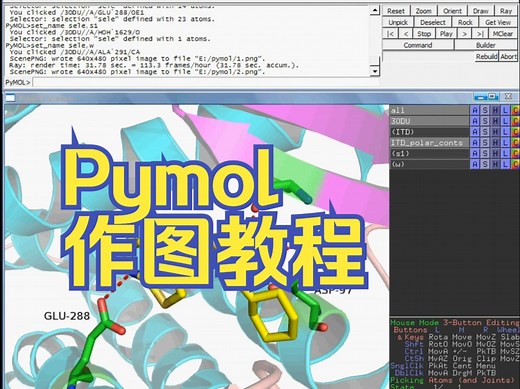Image resolution: width=520 pixels, height=389 pixels.
Task: Toggle ITD_polar_conts object visibility
Action: [x=429, y=143]
